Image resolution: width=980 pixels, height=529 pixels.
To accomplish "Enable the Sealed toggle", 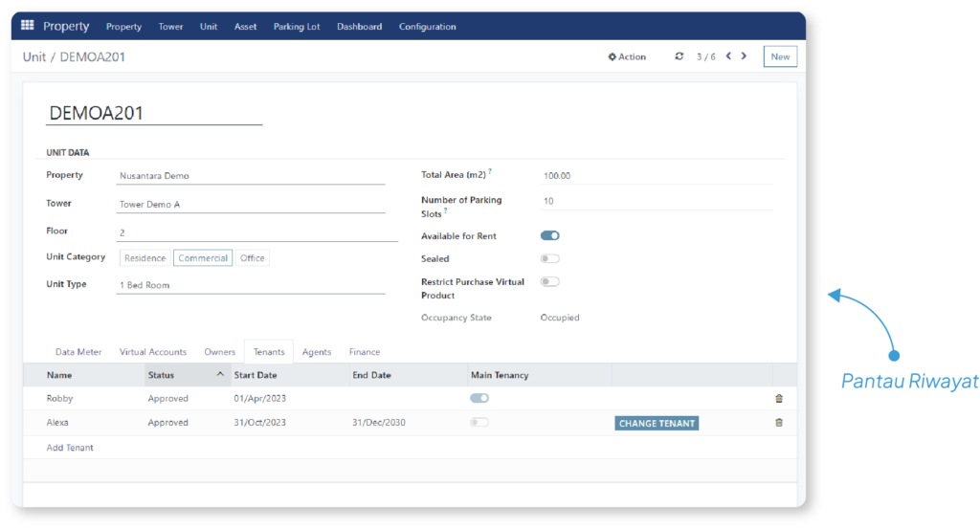I will pos(550,258).
